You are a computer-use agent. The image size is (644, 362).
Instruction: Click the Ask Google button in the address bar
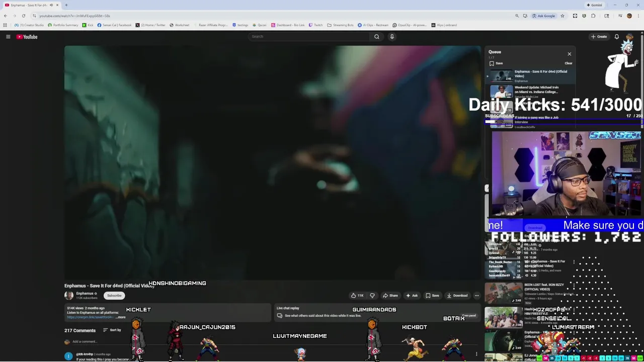pos(544,16)
